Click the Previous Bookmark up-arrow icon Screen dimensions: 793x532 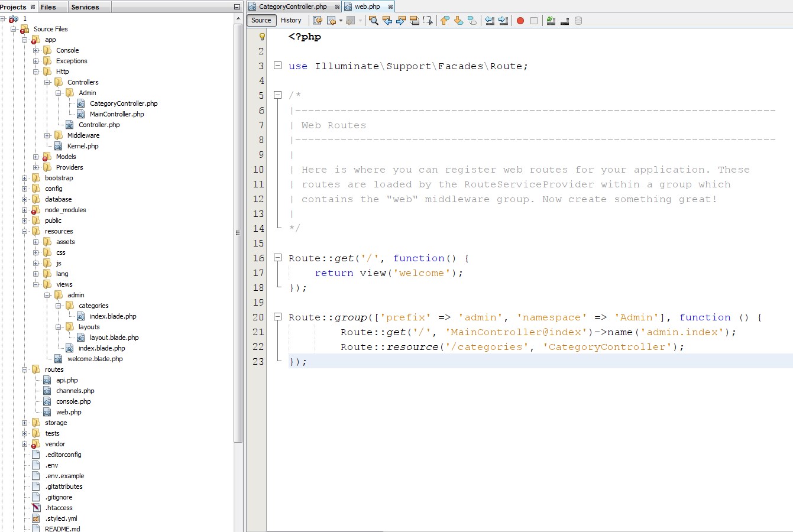(445, 20)
